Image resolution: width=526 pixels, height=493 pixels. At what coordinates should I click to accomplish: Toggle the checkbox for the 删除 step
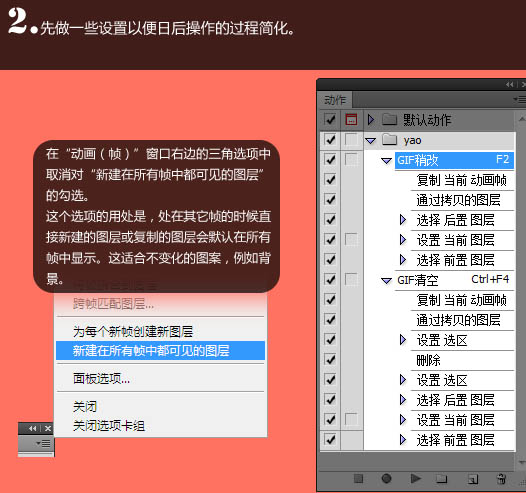point(330,360)
